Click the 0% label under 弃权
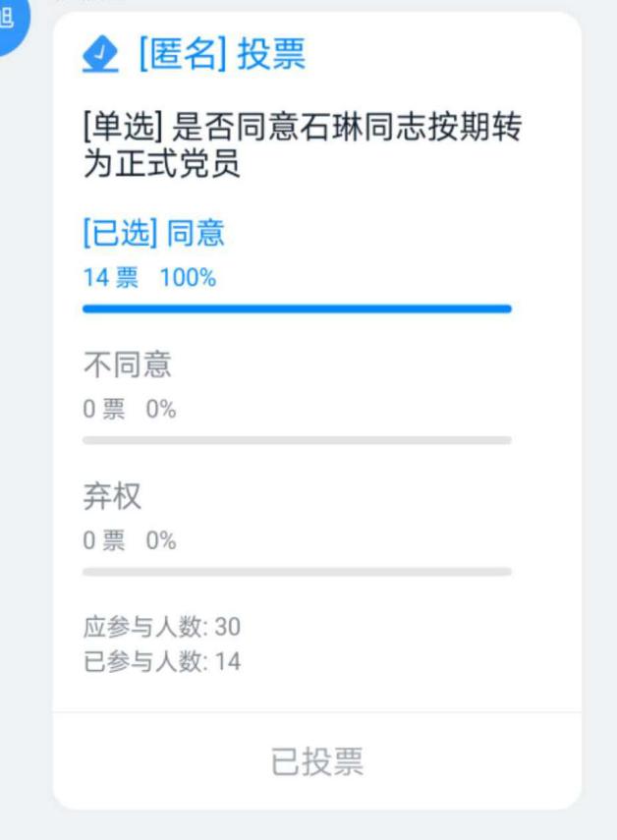The image size is (617, 840). click(161, 540)
